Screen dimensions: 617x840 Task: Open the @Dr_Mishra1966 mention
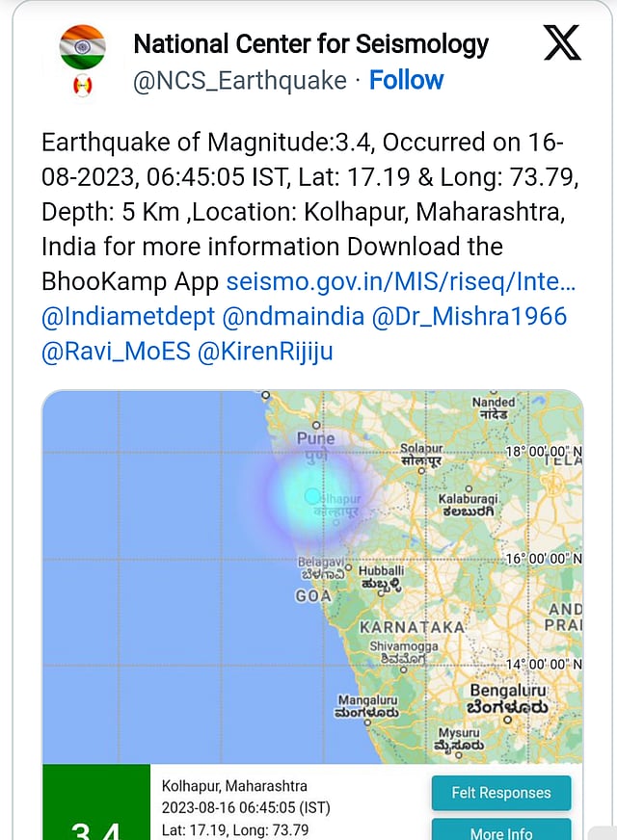tap(469, 316)
